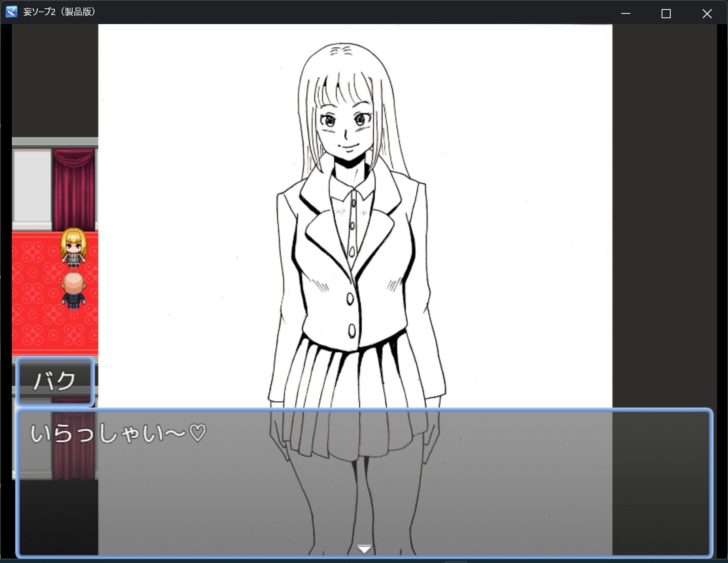Click the triangle below the dialogue window
Image resolution: width=728 pixels, height=563 pixels.
coord(363,548)
